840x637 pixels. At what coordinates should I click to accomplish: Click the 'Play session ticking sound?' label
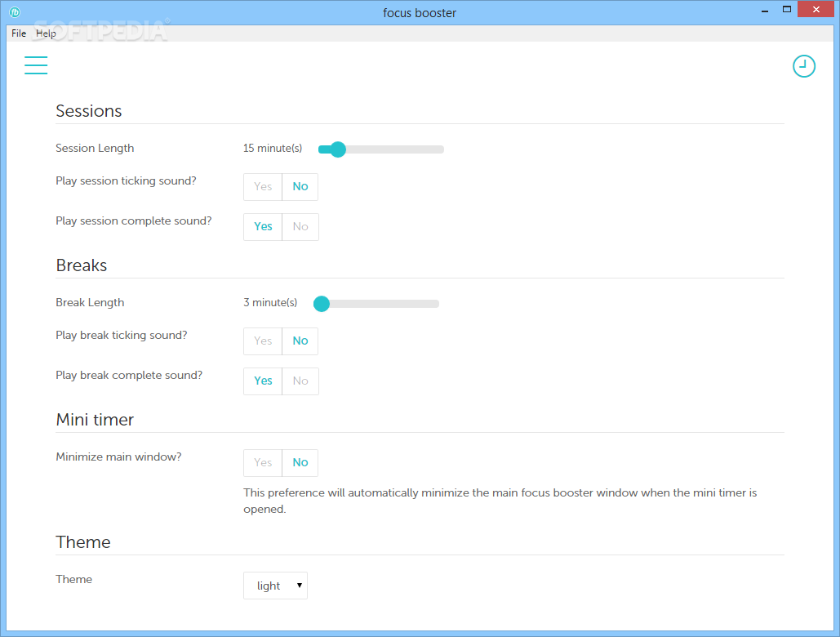click(126, 181)
